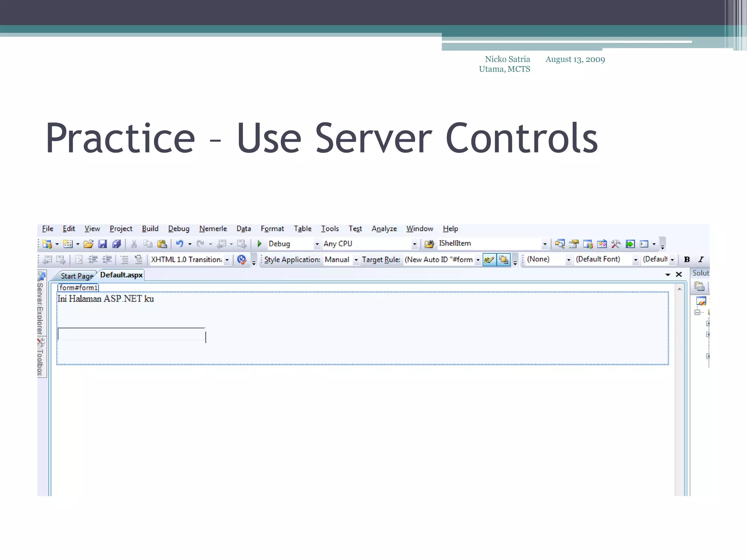Click the Navigate Forward icon
The height and width of the screenshot is (560, 747).
pos(241,244)
